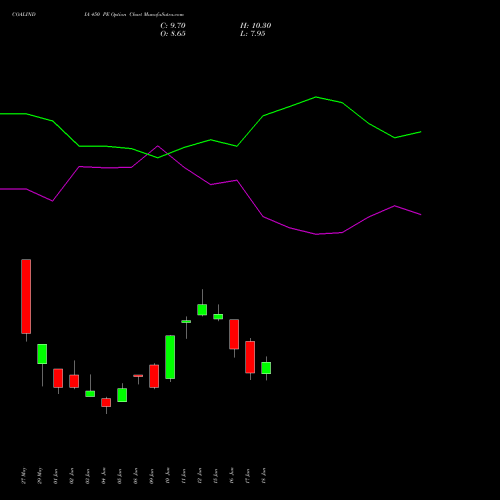Select the 10 Jun date label
This screenshot has height=500, width=500.
(x=167, y=476)
